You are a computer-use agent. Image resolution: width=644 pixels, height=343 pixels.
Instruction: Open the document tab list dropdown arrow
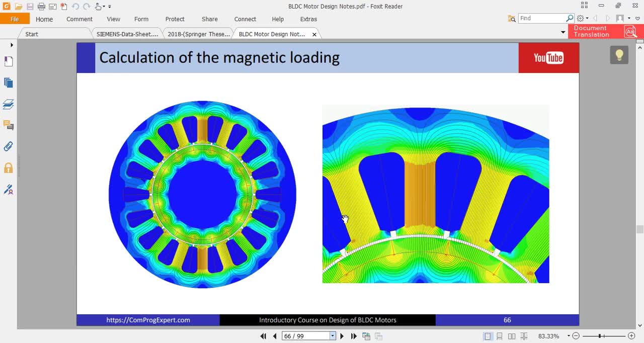563,32
